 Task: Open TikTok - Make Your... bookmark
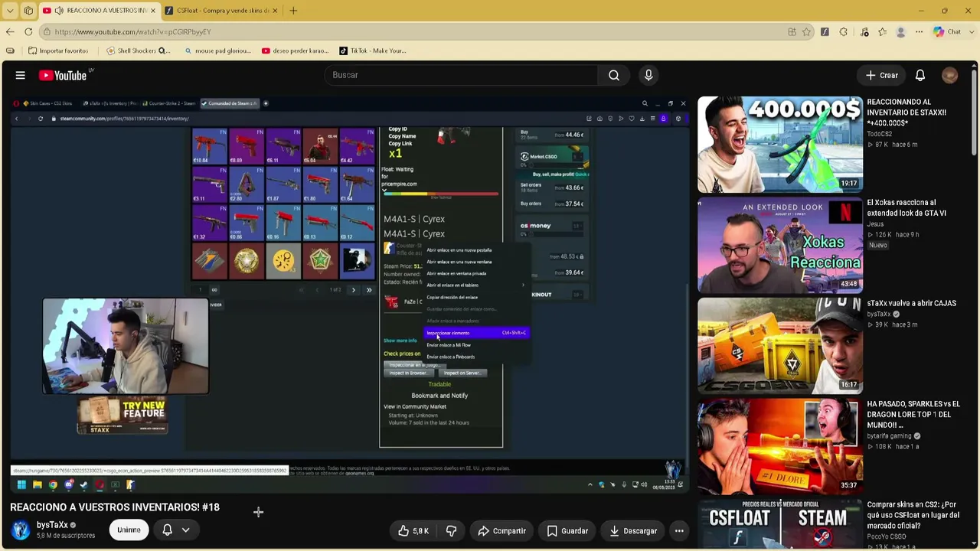pos(373,51)
